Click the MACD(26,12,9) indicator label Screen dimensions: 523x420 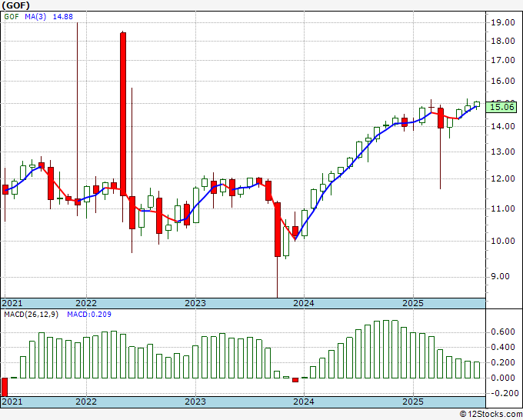click(x=31, y=315)
